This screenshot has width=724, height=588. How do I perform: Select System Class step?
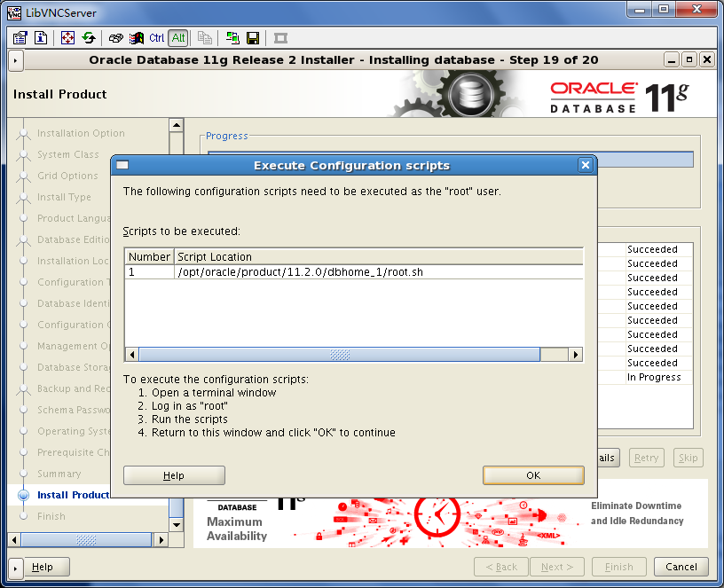(67, 154)
